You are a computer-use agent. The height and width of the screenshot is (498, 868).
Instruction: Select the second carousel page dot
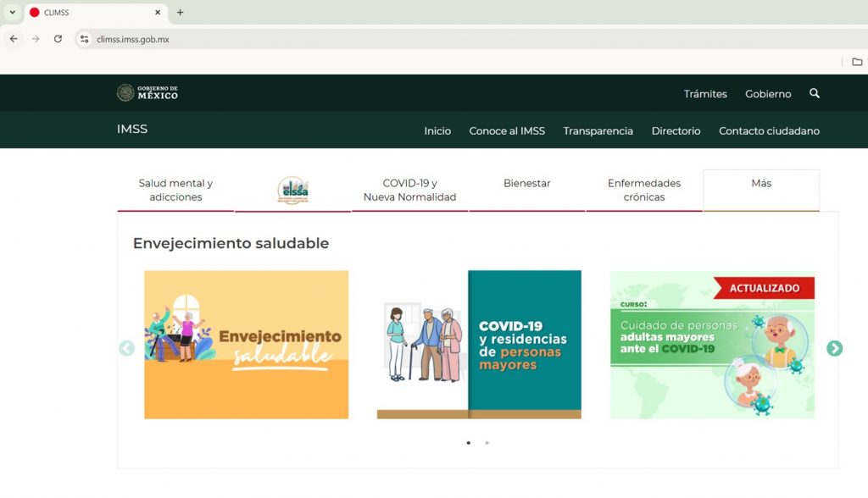[x=487, y=443]
